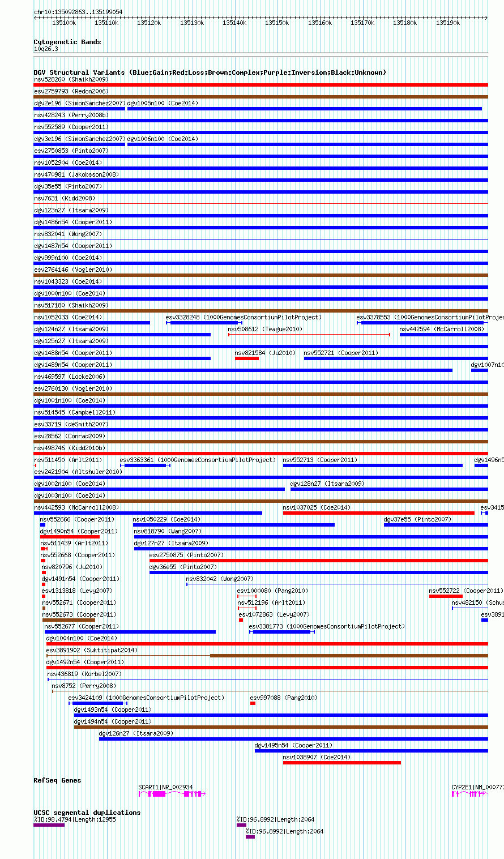Select the esv3891902 (Suktitipat2014) label
Viewport: 504px width, 859px height.
(92, 650)
